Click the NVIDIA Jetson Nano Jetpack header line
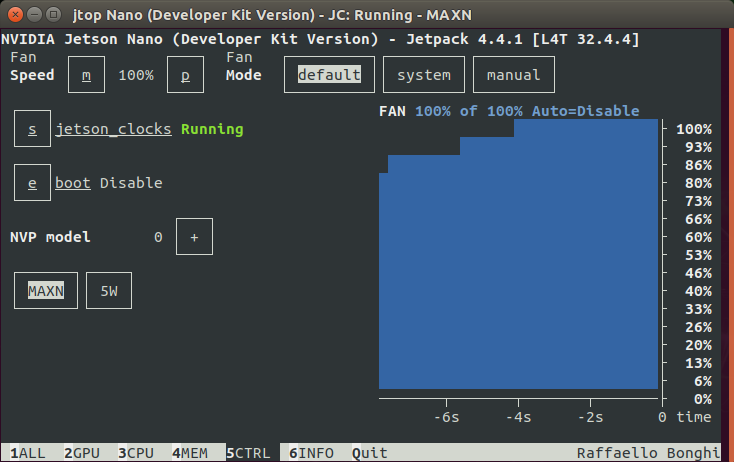The width and height of the screenshot is (734, 462). click(320, 39)
